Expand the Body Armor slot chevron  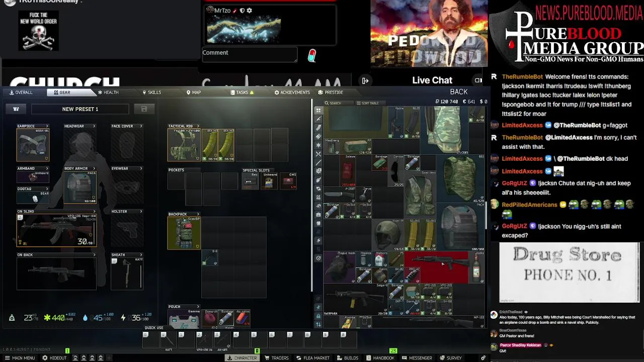pyautogui.click(x=94, y=168)
